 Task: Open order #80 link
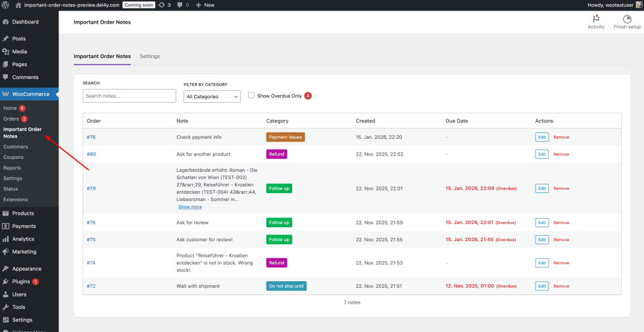(91, 154)
